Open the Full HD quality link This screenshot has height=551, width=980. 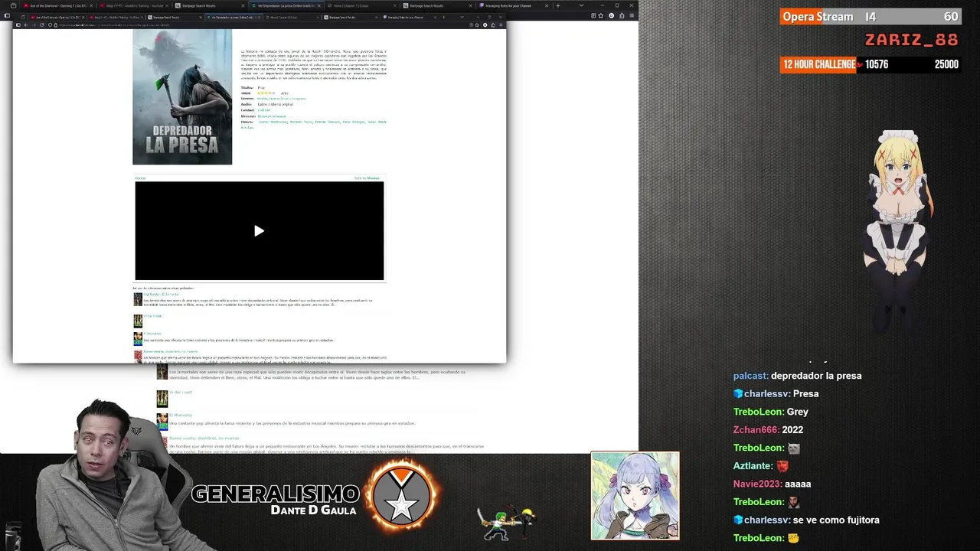point(263,110)
